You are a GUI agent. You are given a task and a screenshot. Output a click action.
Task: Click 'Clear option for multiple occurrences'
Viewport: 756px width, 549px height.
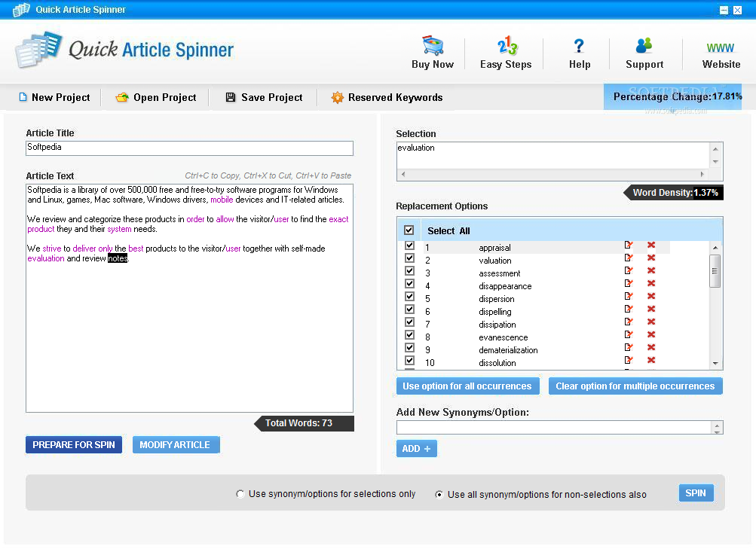point(635,386)
